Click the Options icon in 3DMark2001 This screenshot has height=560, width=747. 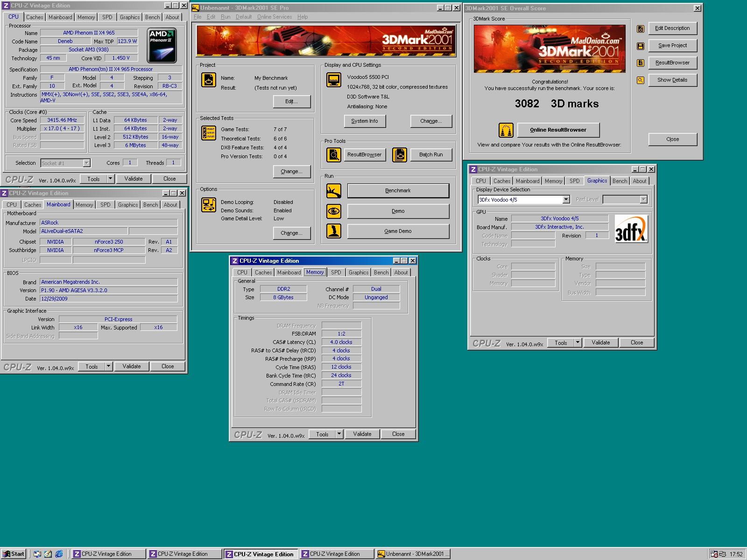[x=209, y=205]
